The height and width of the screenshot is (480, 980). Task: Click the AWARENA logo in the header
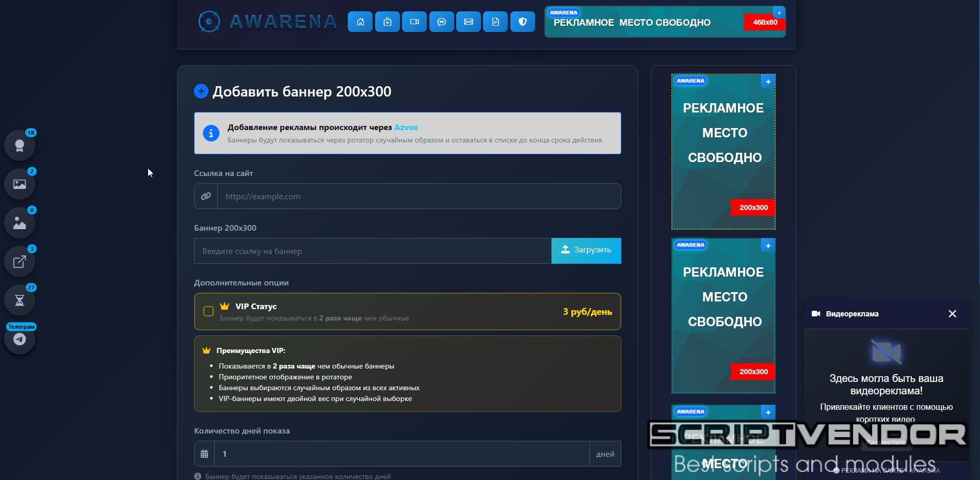pos(268,22)
